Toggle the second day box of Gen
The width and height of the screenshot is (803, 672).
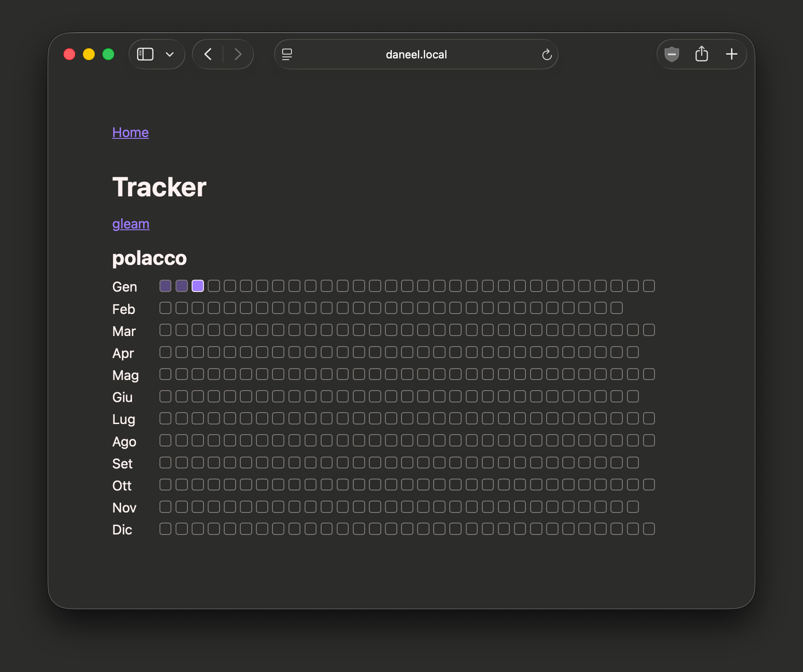181,286
